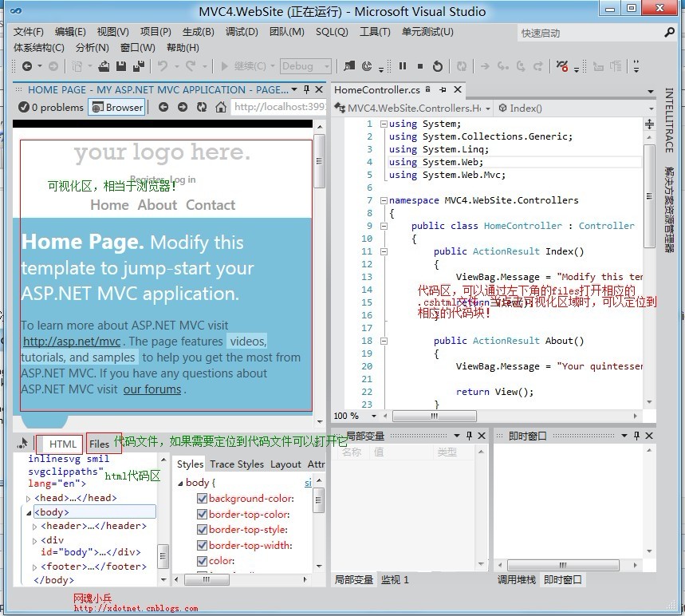Click the Step Into icon
The width and height of the screenshot is (685, 616).
(x=503, y=66)
